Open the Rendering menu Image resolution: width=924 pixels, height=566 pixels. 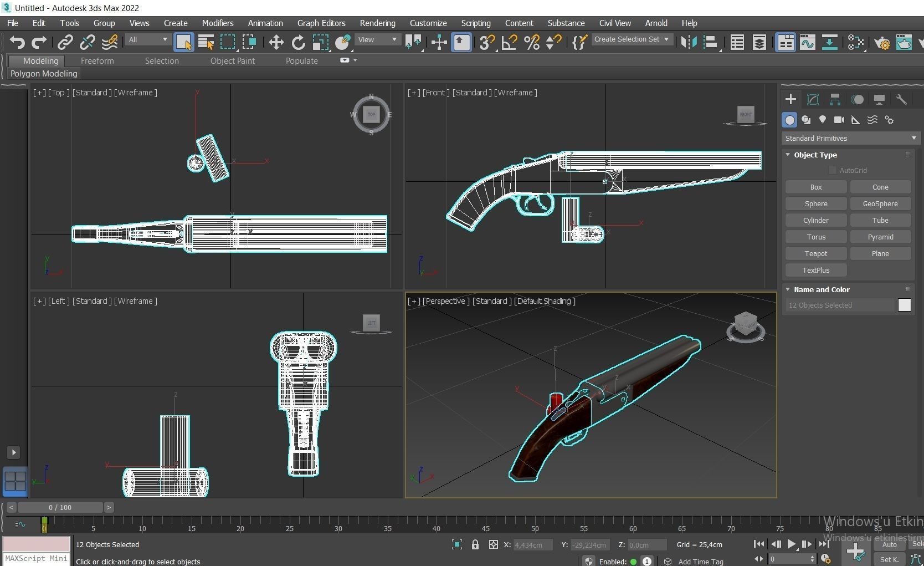[x=377, y=23]
